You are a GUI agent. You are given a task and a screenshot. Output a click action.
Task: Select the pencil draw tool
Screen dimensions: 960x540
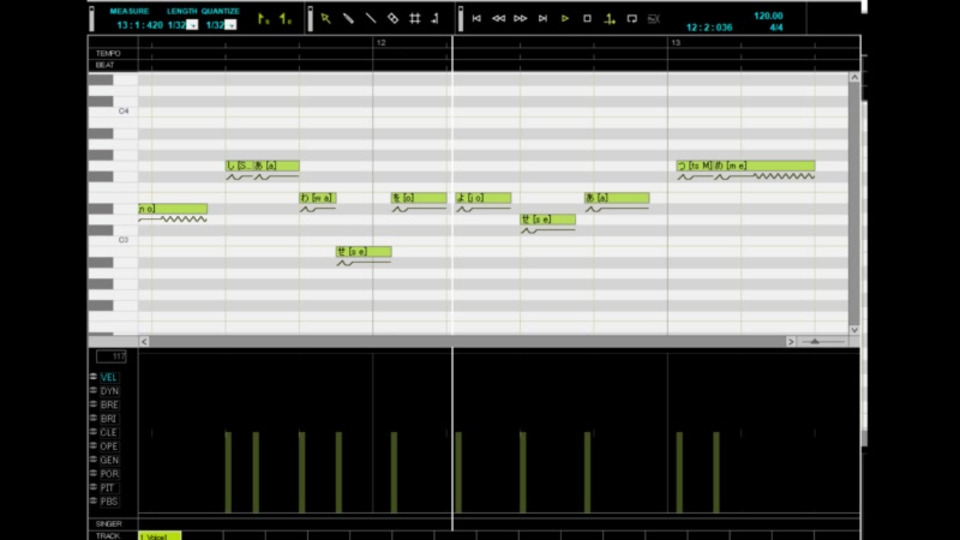coord(348,19)
